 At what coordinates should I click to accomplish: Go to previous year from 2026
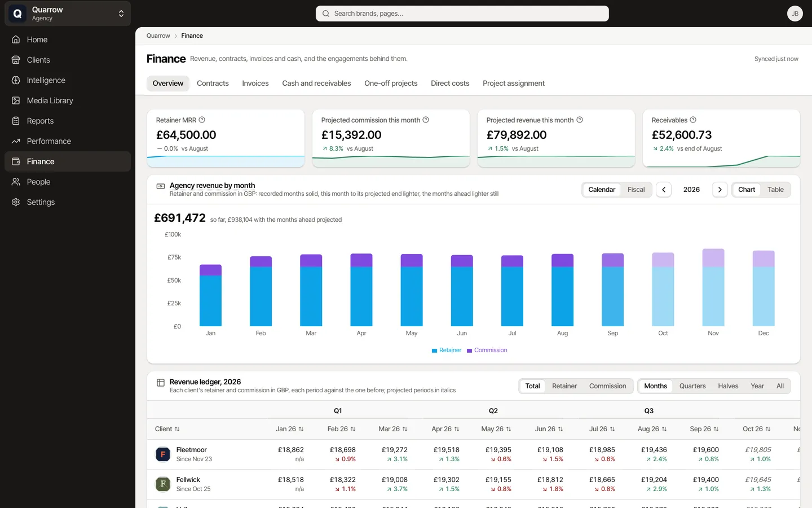664,190
